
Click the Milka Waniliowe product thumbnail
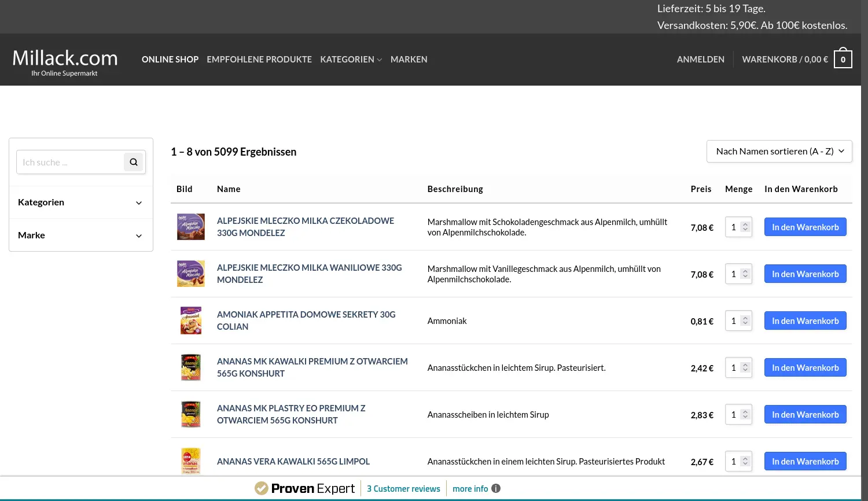coord(191,273)
